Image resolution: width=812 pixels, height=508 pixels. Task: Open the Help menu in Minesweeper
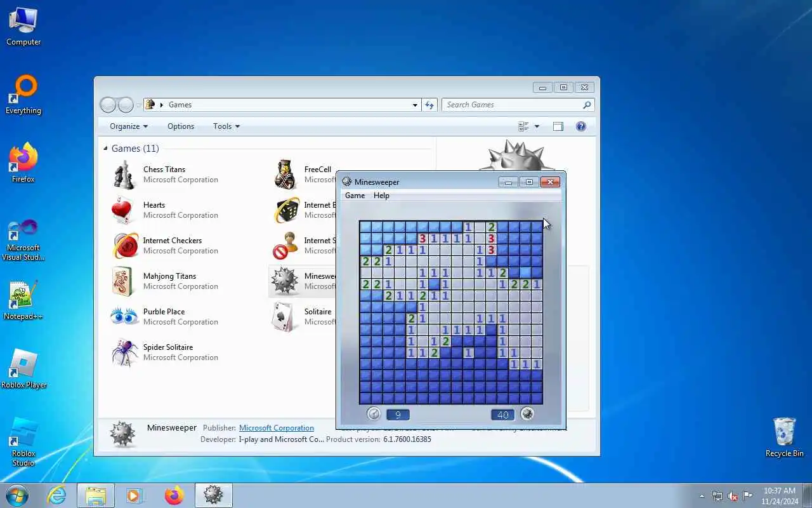[381, 196]
